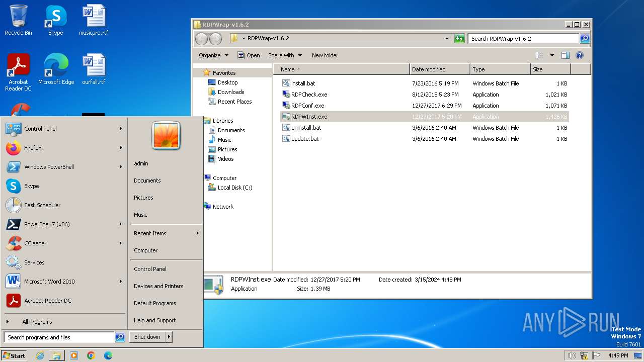Click the Start button
The image size is (644, 362).
tap(14, 355)
